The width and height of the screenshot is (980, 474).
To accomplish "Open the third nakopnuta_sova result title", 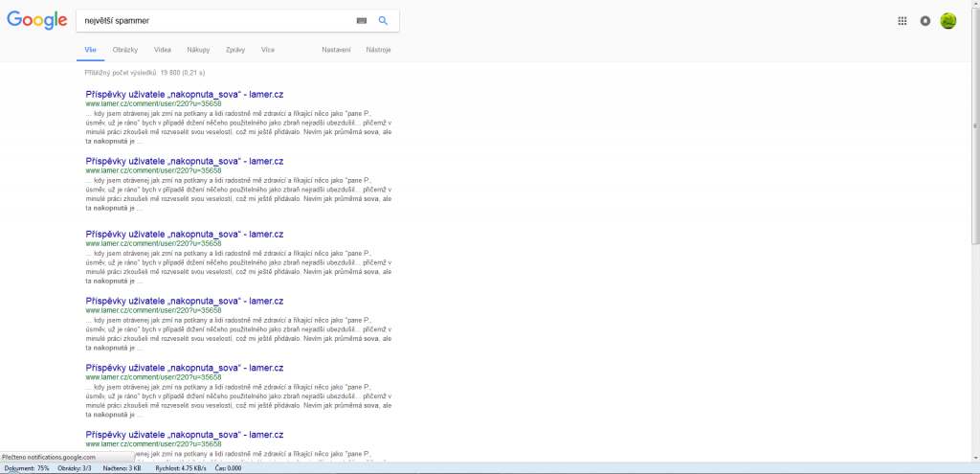I will click(185, 235).
